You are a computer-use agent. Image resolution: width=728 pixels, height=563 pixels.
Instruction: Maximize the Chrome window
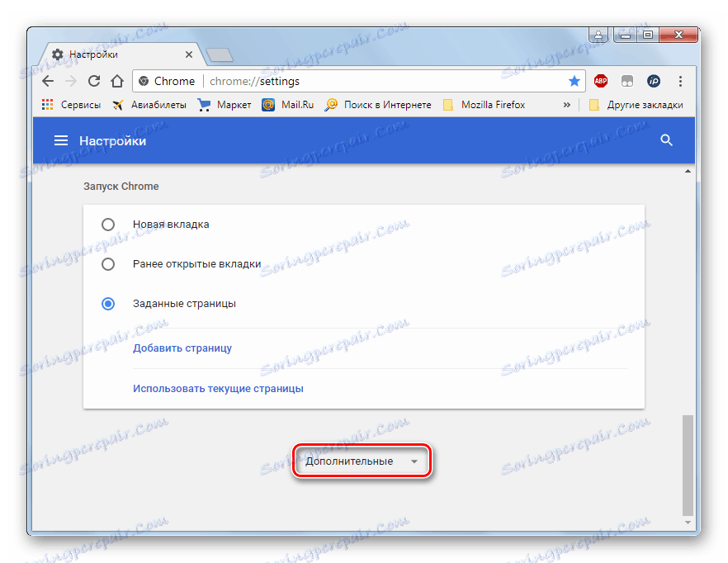pos(648,35)
